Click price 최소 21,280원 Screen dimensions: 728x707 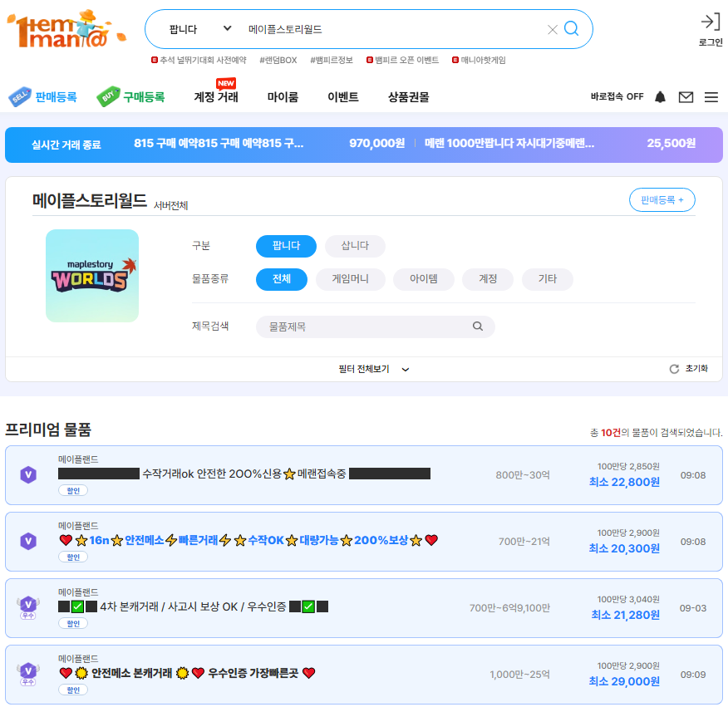(626, 615)
